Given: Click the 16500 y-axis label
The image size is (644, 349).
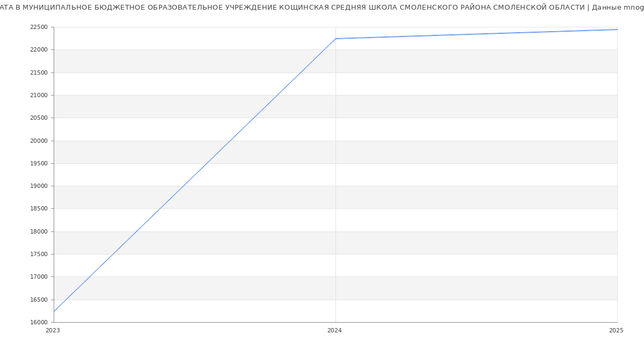Looking at the screenshot, I should [39, 300].
